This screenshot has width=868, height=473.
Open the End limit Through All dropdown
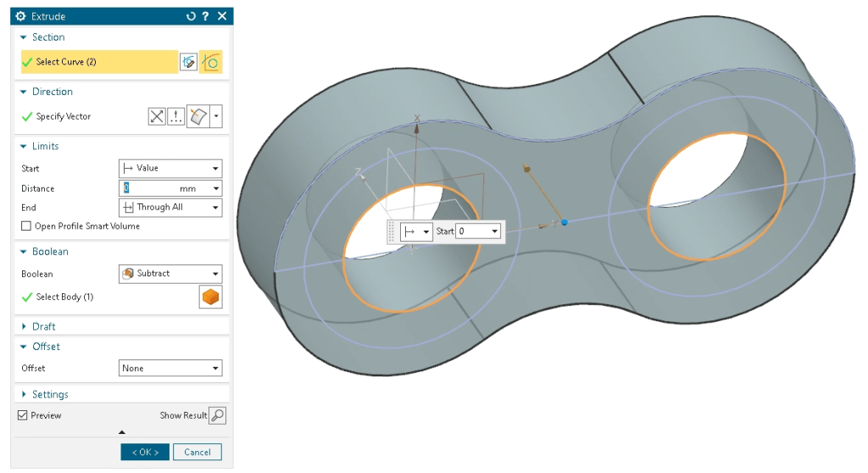coord(170,208)
